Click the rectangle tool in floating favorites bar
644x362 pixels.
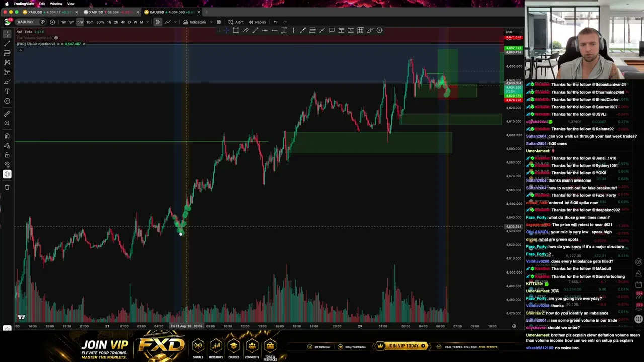(236, 30)
